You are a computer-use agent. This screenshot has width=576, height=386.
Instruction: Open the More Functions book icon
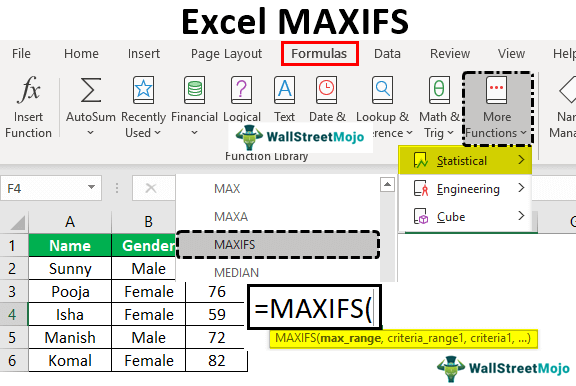click(497, 90)
